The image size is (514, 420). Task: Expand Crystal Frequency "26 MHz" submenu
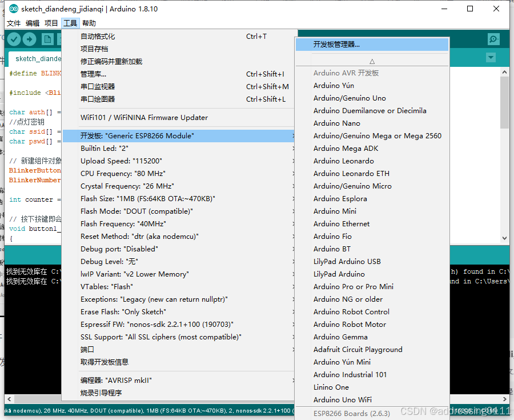click(x=178, y=186)
